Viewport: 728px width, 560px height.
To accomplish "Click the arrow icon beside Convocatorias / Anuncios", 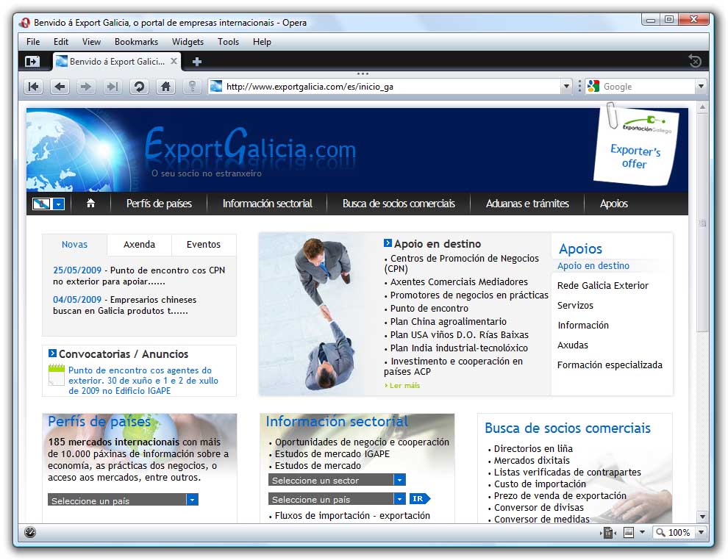I will pos(52,353).
